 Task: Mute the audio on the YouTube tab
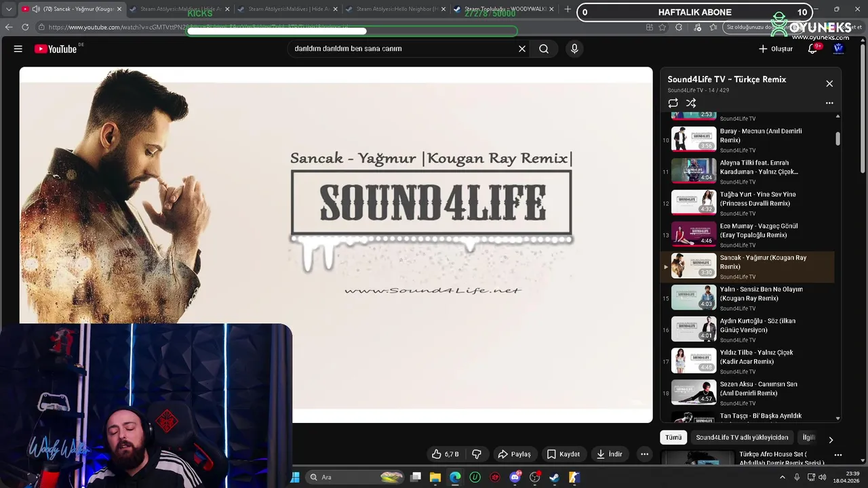coord(35,9)
